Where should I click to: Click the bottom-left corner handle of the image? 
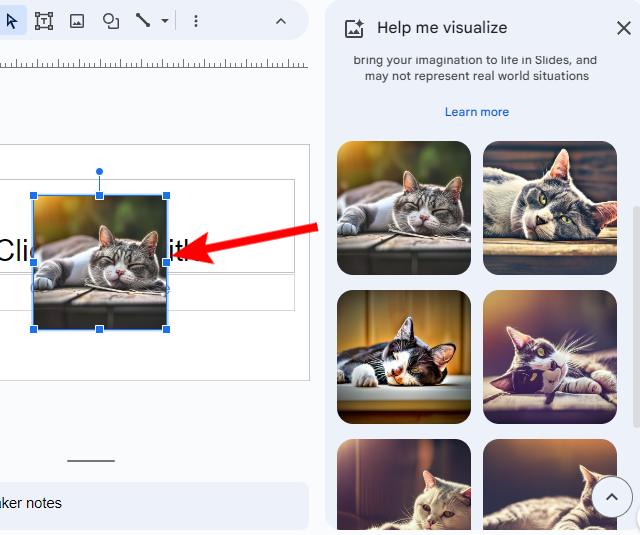[34, 329]
